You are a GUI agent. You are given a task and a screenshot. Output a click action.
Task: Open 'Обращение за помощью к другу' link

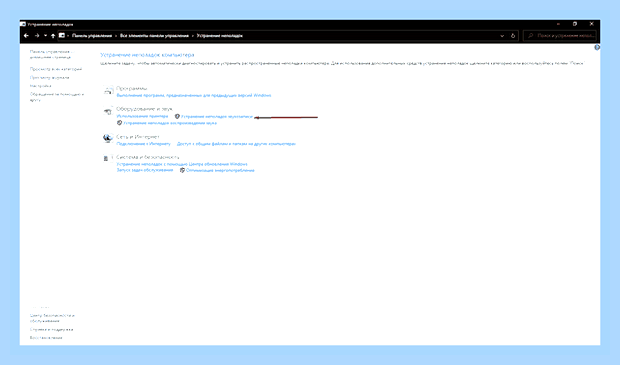click(x=57, y=97)
